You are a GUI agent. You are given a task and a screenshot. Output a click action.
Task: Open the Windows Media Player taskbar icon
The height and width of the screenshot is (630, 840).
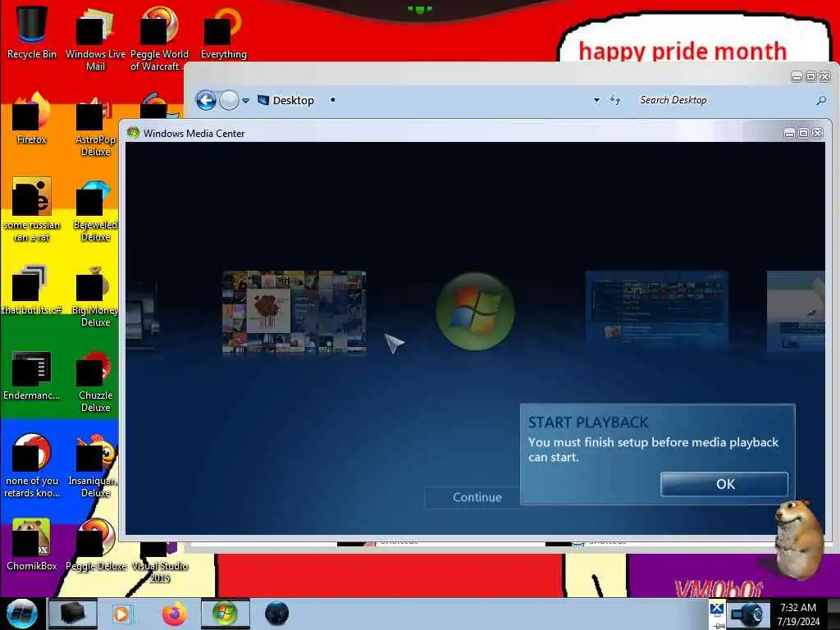[x=122, y=614]
